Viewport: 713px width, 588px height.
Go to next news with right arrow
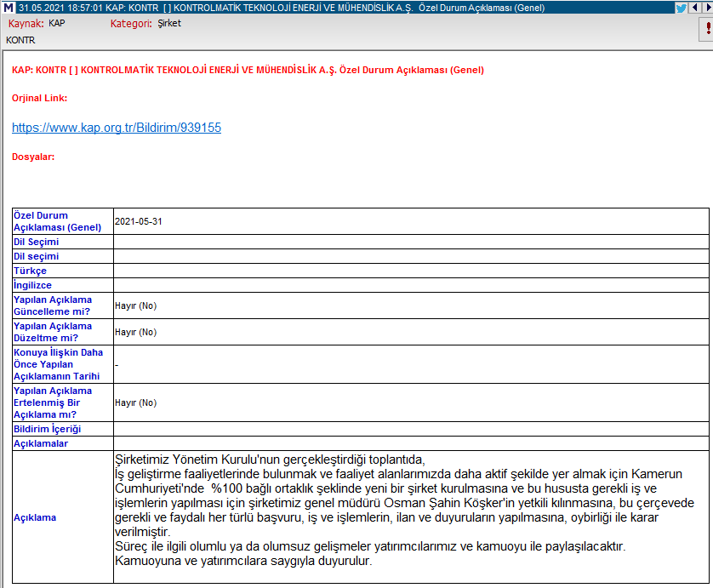pyautogui.click(x=708, y=8)
